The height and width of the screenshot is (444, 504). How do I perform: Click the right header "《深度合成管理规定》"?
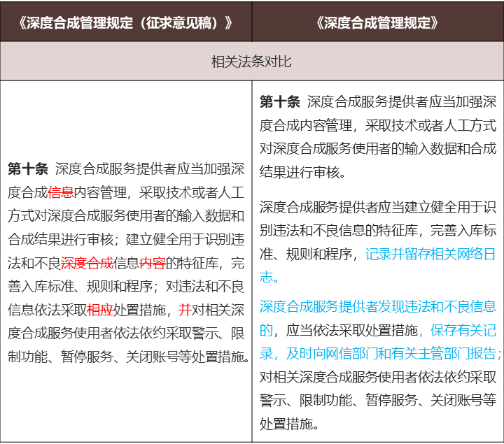(x=377, y=22)
